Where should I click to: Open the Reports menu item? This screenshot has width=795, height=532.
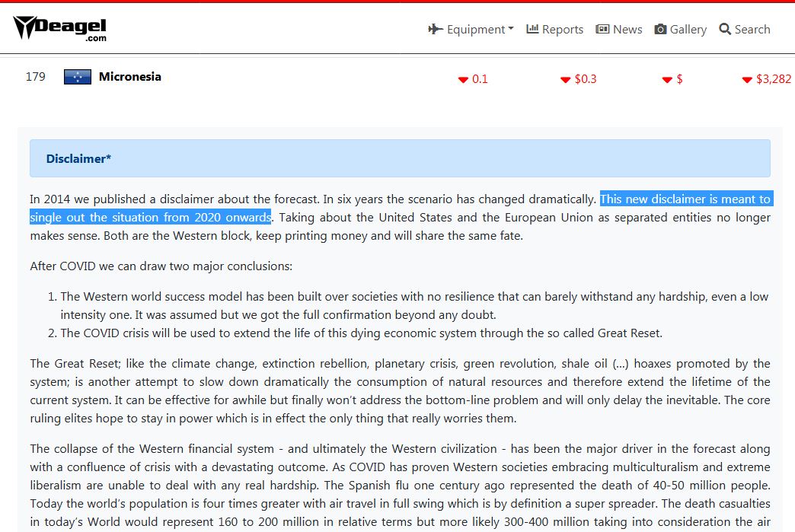tap(562, 30)
